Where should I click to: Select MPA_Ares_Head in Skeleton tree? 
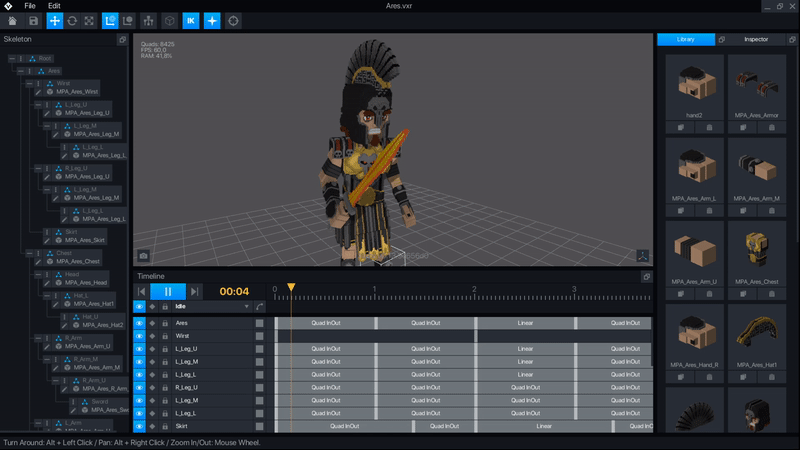[x=85, y=283]
